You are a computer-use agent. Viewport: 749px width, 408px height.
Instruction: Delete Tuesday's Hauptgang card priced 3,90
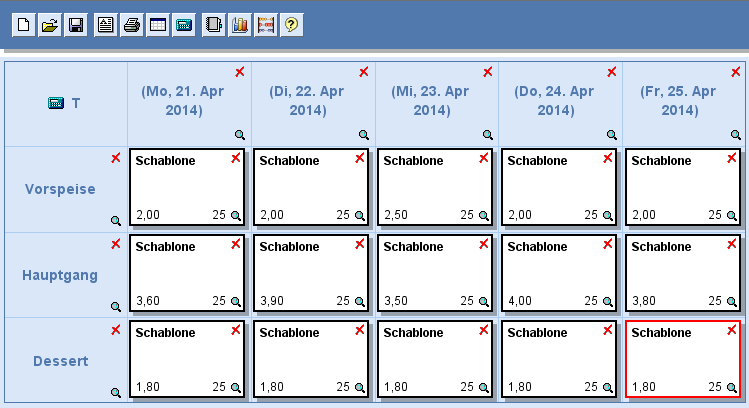click(360, 244)
